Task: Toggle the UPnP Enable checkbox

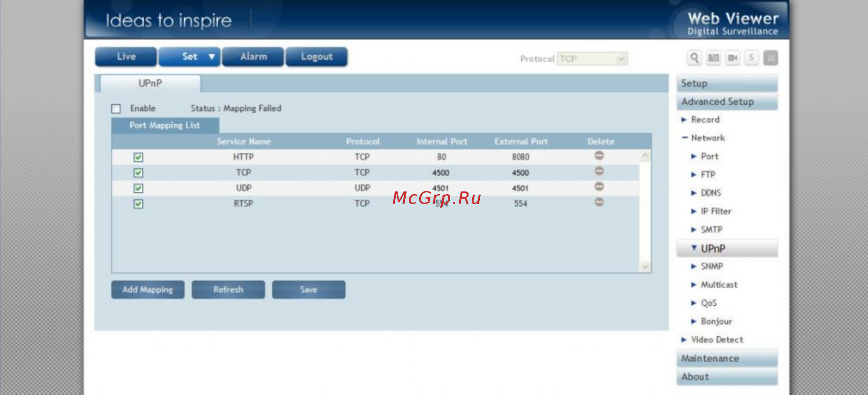Action: tap(116, 109)
